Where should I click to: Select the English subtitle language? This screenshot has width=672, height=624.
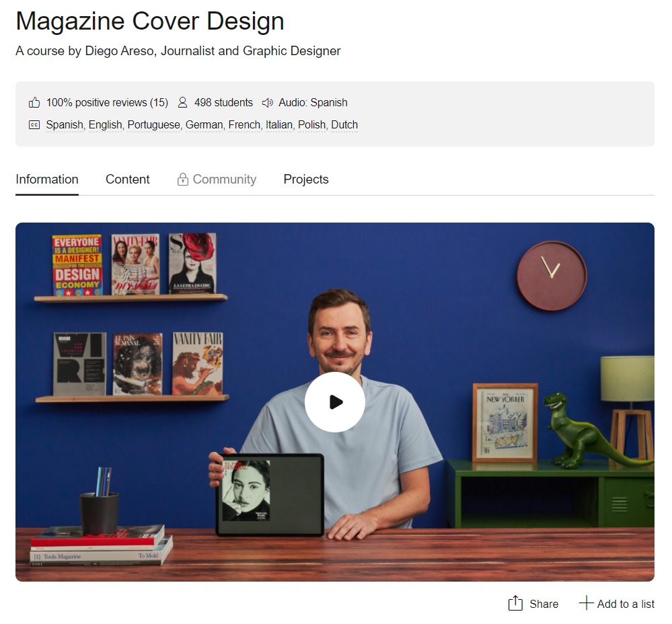[x=106, y=125]
